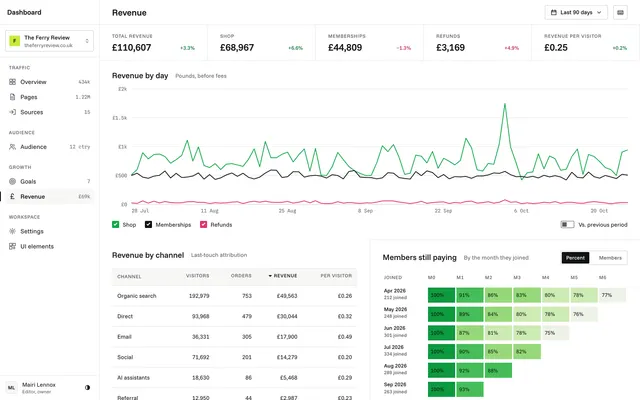Click £0.49 per visitor value
This screenshot has width=640, height=400.
pos(345,337)
